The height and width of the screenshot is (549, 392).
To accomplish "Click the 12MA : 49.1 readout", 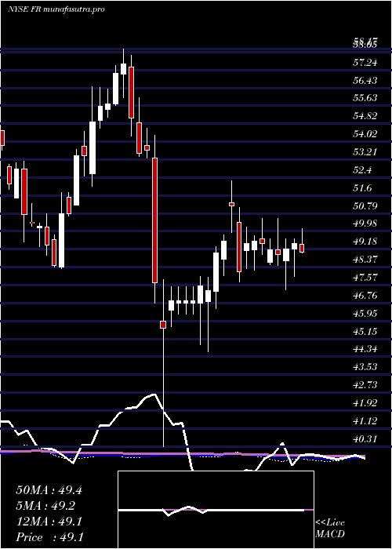I will coord(49,522).
